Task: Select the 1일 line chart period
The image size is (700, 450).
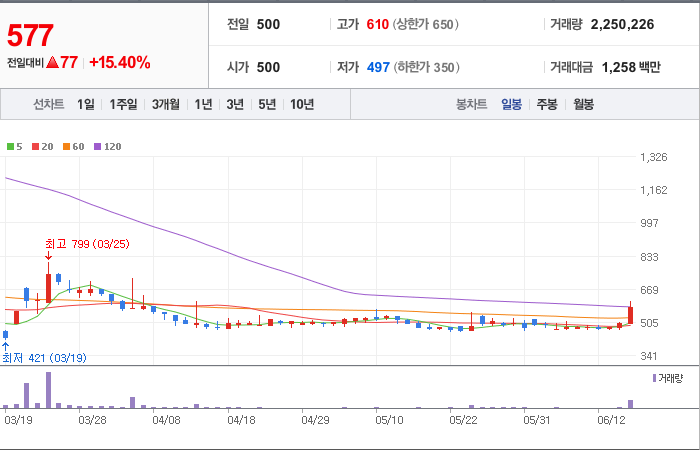Action: (86, 104)
